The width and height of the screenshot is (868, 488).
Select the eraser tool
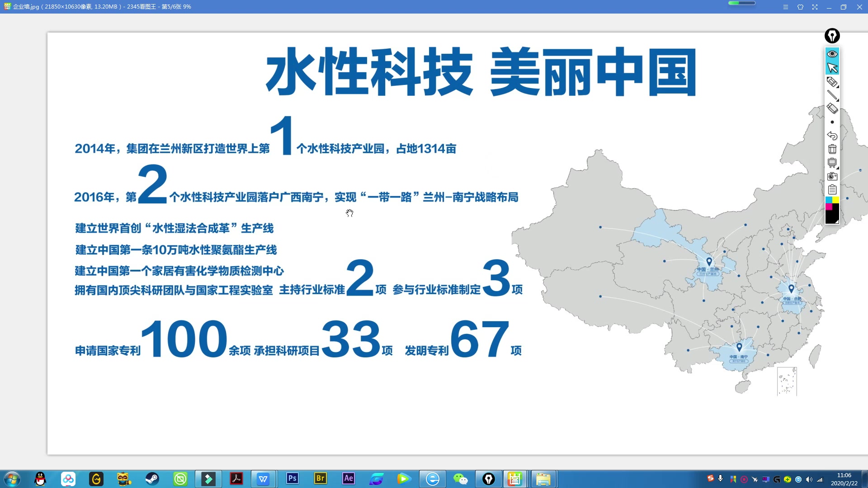coord(832,108)
